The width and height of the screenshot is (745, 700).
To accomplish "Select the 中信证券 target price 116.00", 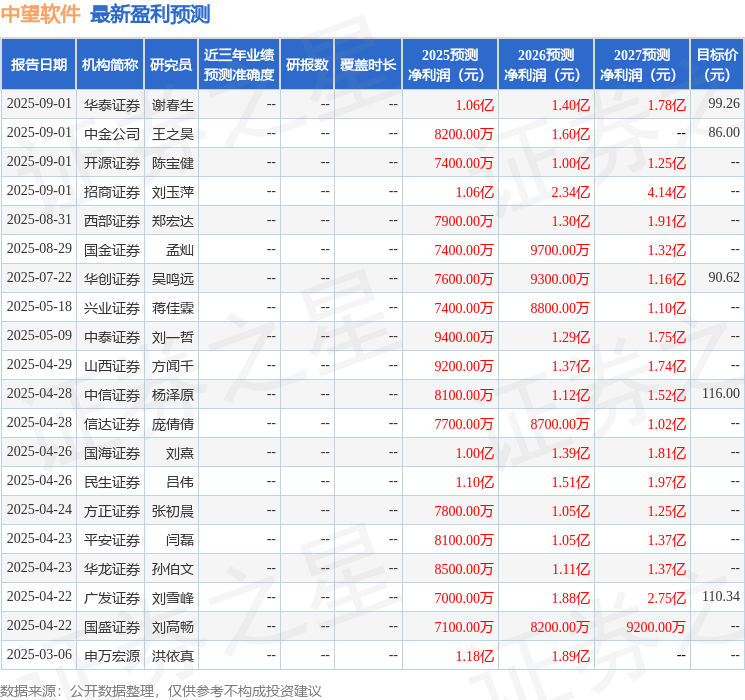I will click(720, 395).
